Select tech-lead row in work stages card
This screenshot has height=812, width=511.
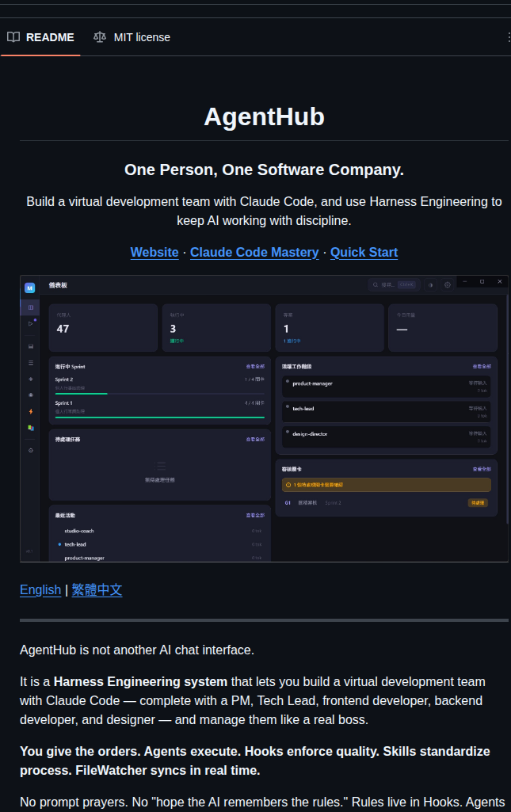tap(387, 412)
